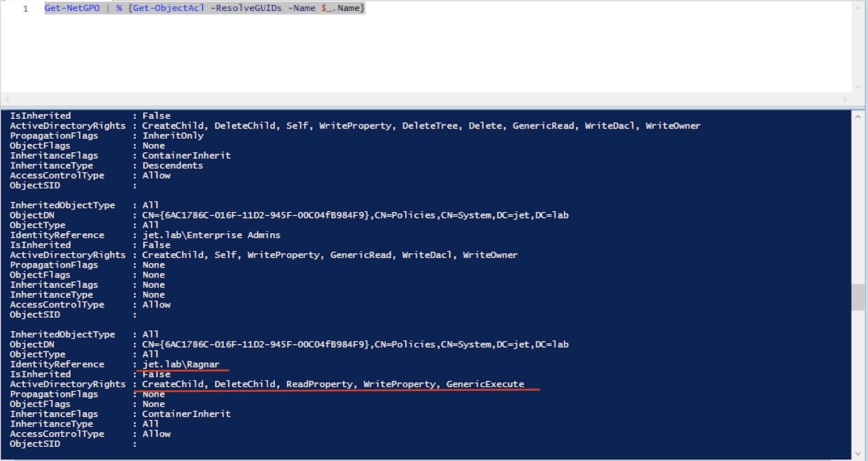Screen dimensions: 868x461
Task: Click the script pane scroll-up arrow
Action: click(x=858, y=7)
